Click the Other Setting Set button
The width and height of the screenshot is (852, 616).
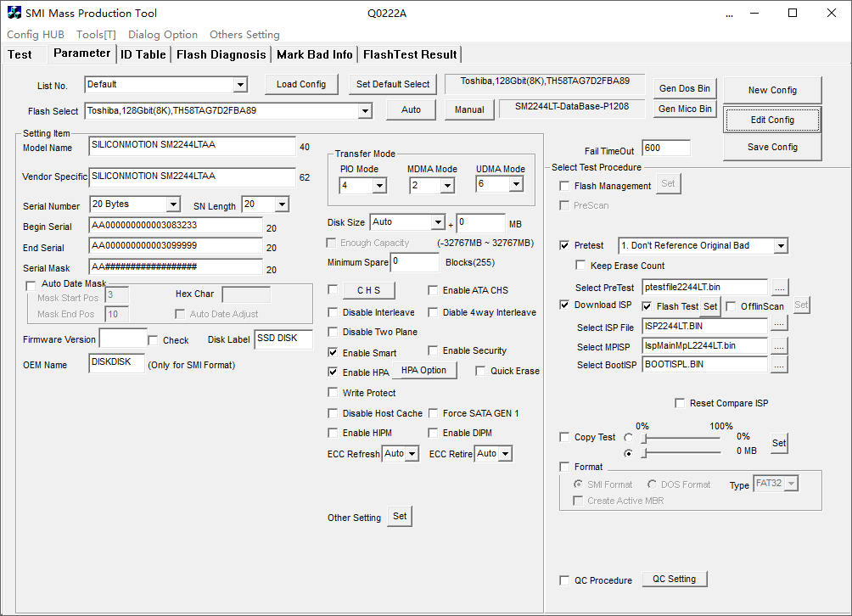pos(400,516)
